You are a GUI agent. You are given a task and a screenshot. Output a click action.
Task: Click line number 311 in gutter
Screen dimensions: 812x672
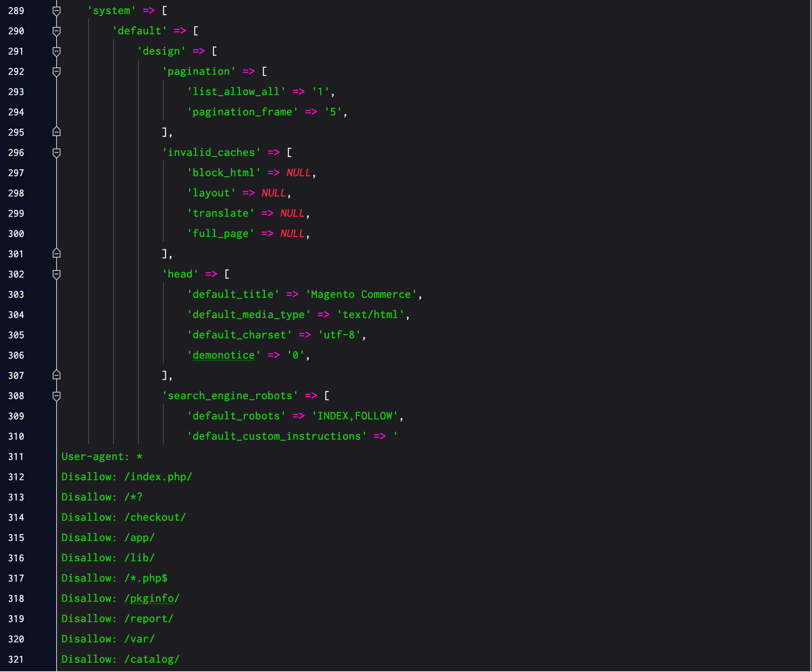coord(16,457)
